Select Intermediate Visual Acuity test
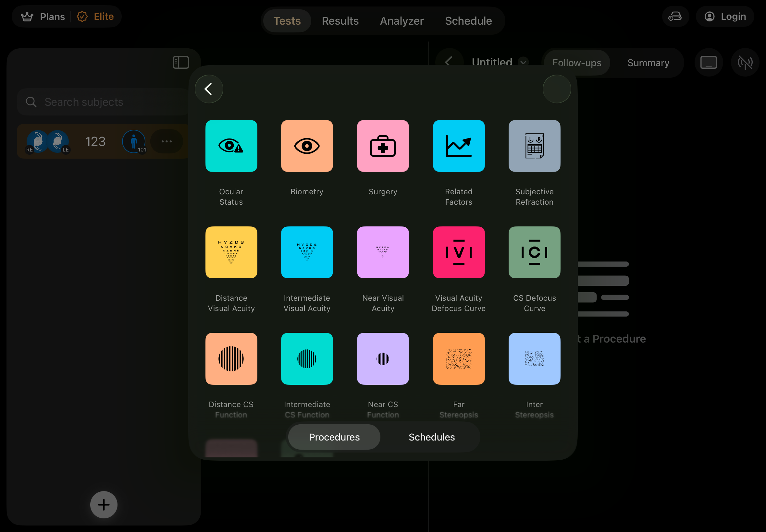Image resolution: width=766 pixels, height=532 pixels. (307, 252)
